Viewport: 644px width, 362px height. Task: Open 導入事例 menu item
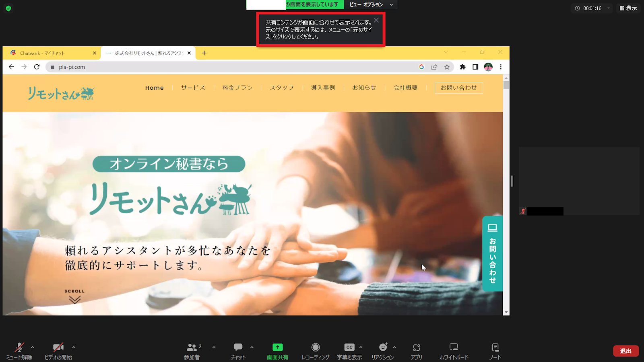tap(323, 88)
